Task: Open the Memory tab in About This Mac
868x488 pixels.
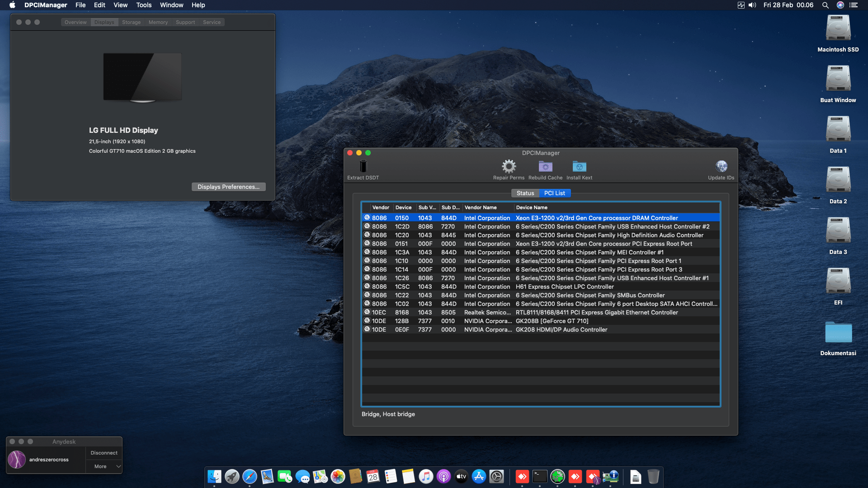Action: [158, 22]
